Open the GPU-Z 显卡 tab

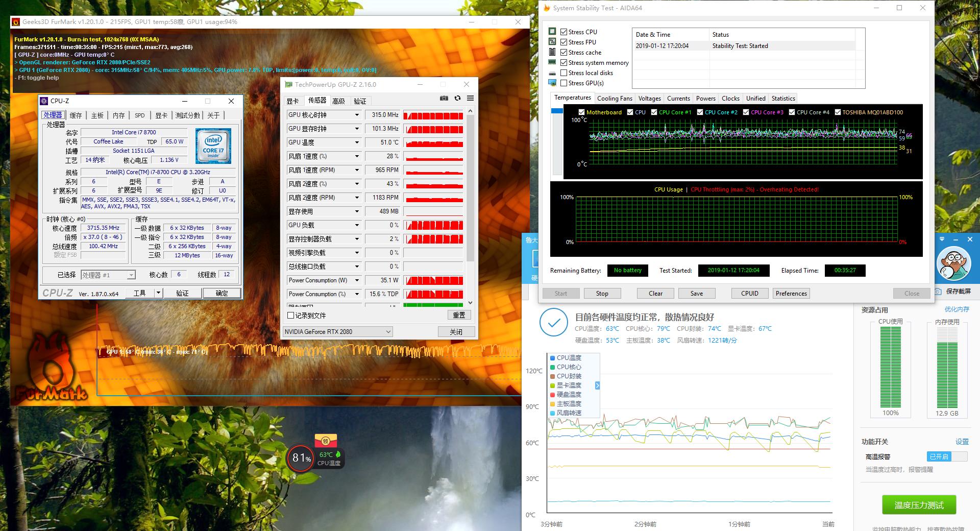(x=292, y=101)
